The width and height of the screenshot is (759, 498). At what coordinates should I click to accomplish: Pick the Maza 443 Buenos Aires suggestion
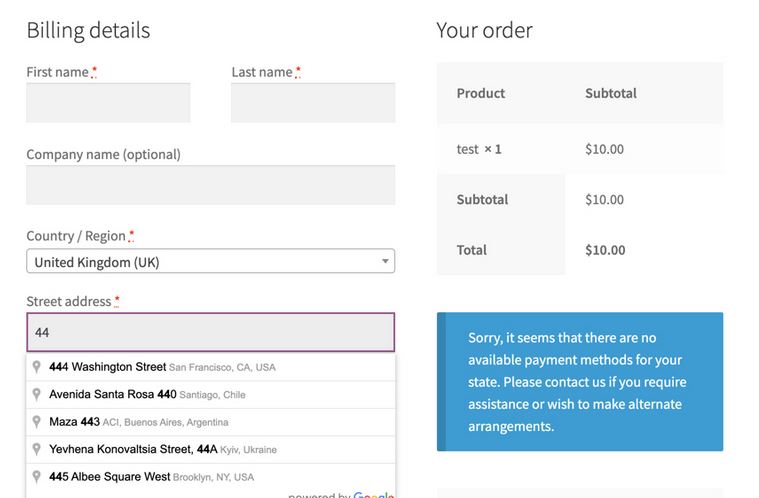[x=211, y=422]
